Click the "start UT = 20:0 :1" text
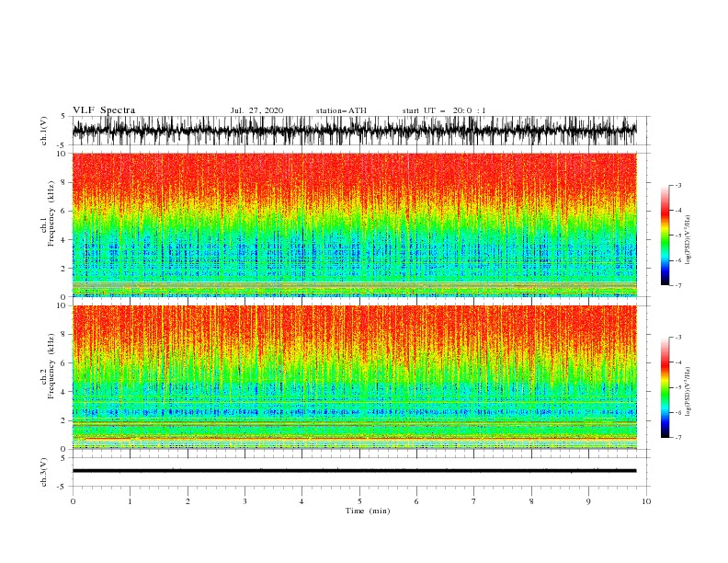The width and height of the screenshot is (728, 563). pyautogui.click(x=444, y=110)
